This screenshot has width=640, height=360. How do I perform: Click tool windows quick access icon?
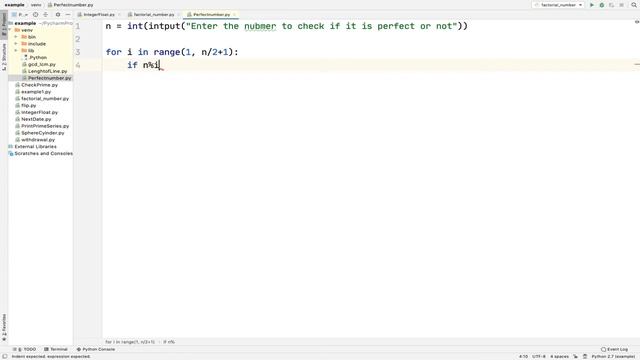point(4,356)
